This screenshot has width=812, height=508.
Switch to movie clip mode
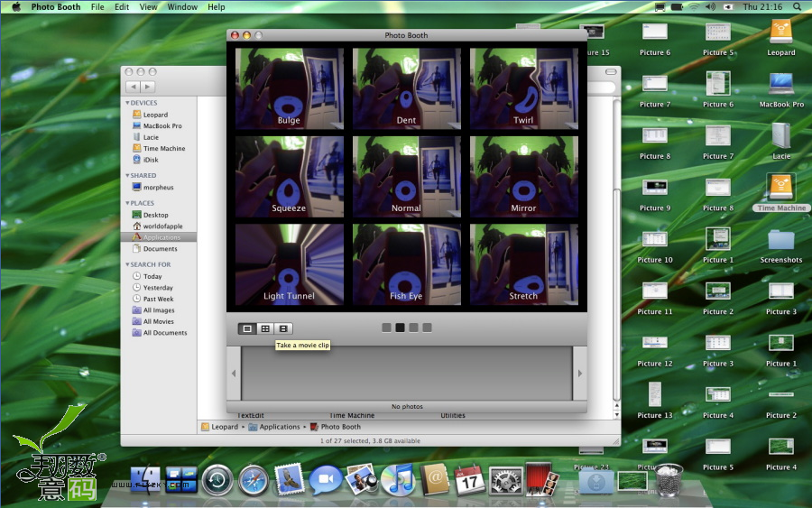coord(283,328)
